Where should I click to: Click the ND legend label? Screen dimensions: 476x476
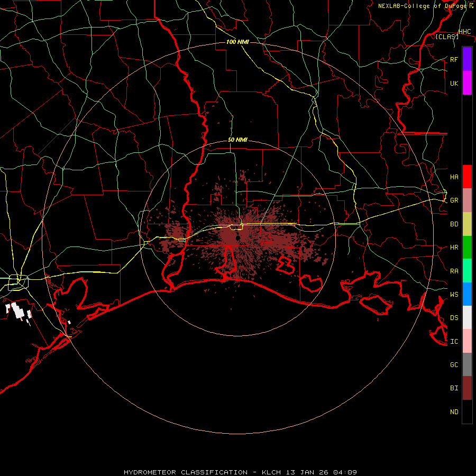pos(454,412)
